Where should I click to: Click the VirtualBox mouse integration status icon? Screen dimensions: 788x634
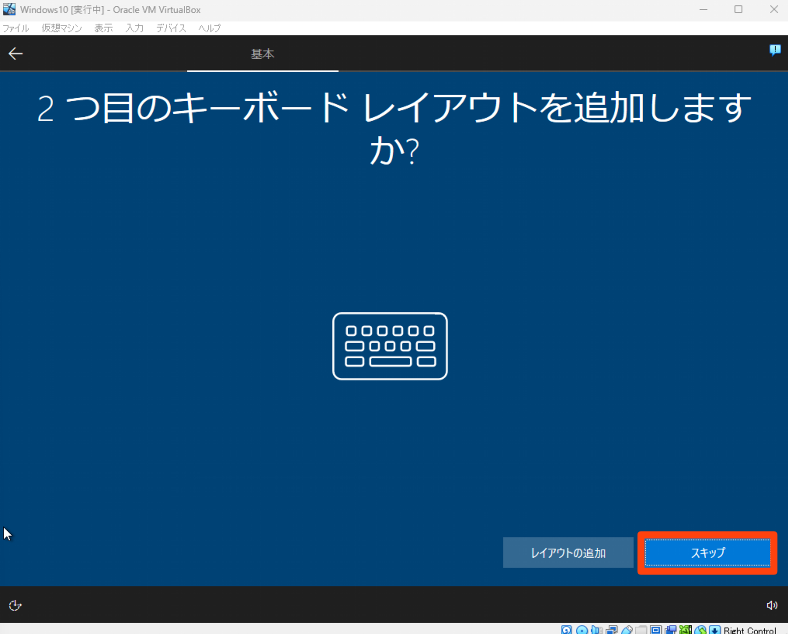700,630
